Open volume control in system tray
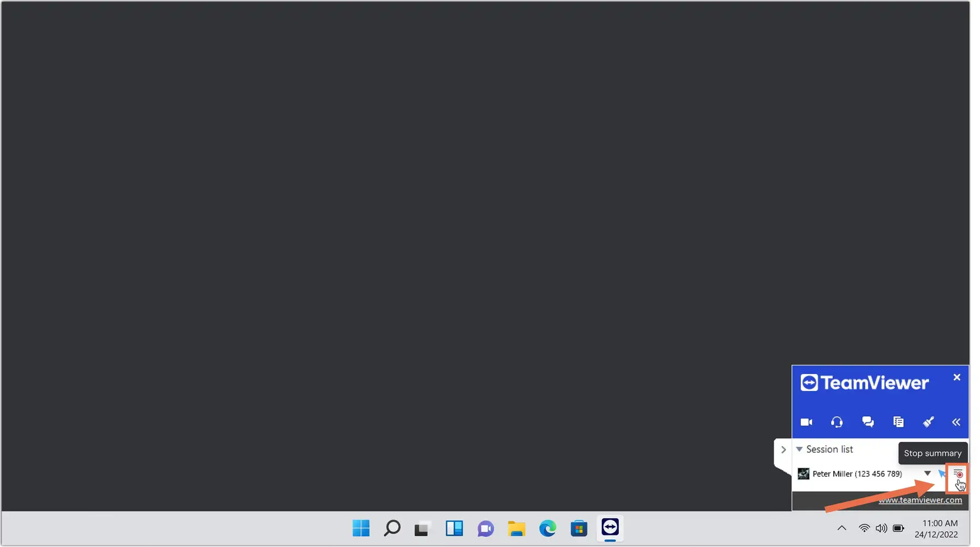Screen dimensions: 980x547 click(881, 528)
